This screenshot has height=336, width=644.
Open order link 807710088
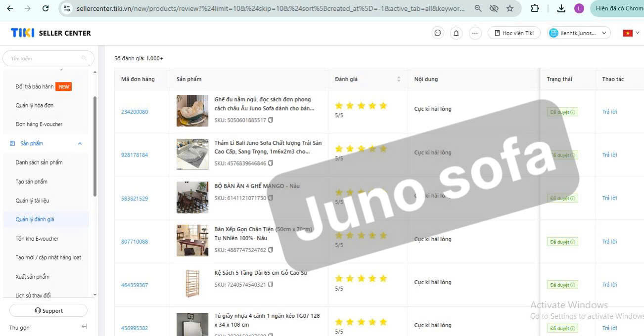click(x=135, y=242)
